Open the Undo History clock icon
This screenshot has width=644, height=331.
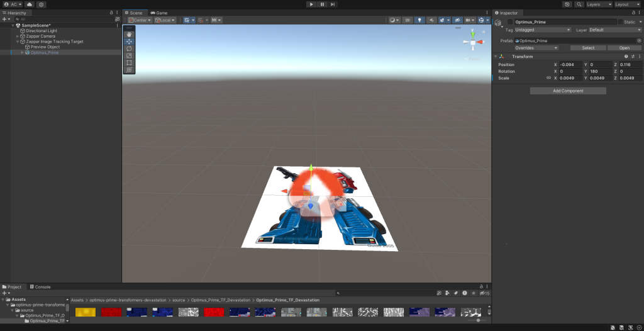(x=567, y=4)
